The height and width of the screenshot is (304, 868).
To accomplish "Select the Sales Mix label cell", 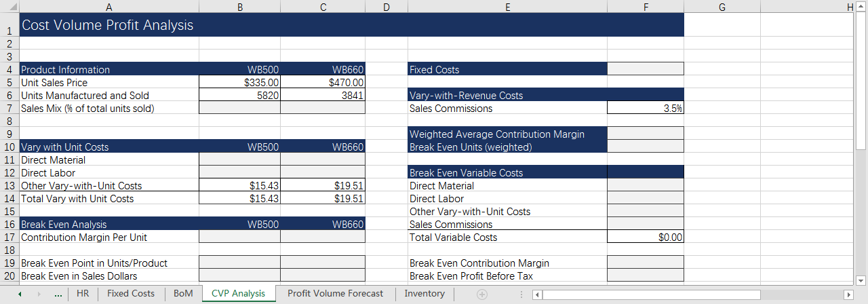I will [108, 108].
